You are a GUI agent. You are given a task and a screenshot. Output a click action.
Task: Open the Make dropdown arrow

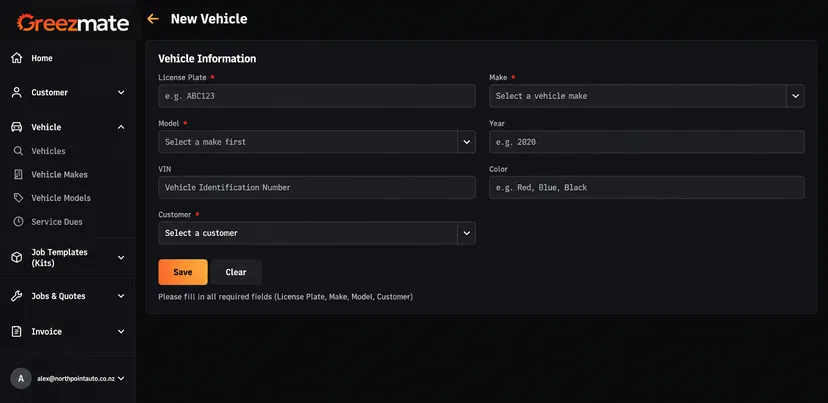tap(795, 96)
